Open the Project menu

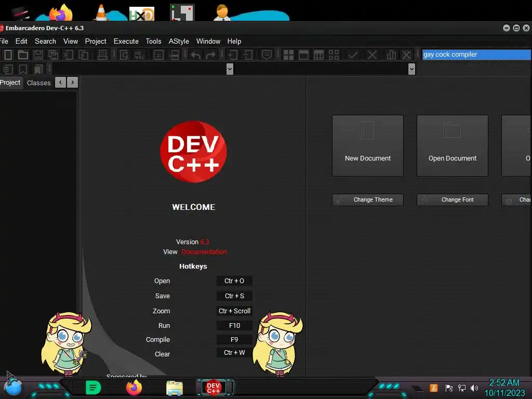click(x=96, y=41)
